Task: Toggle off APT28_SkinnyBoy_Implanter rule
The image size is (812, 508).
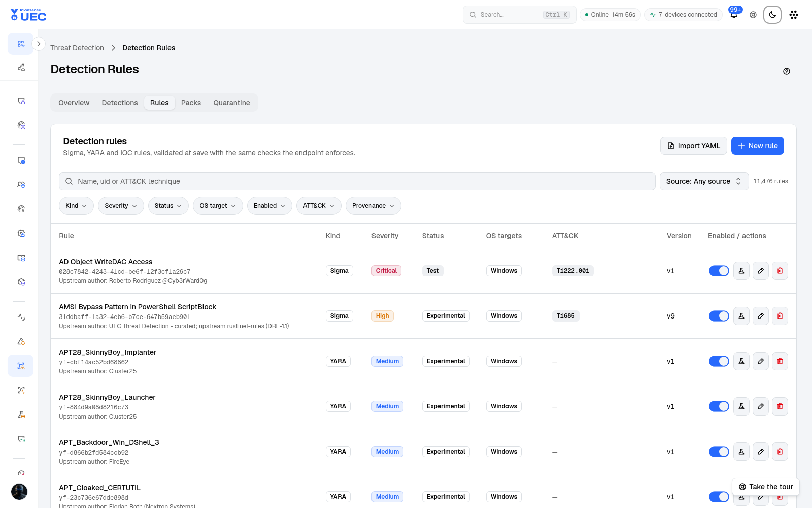Action: tap(719, 361)
